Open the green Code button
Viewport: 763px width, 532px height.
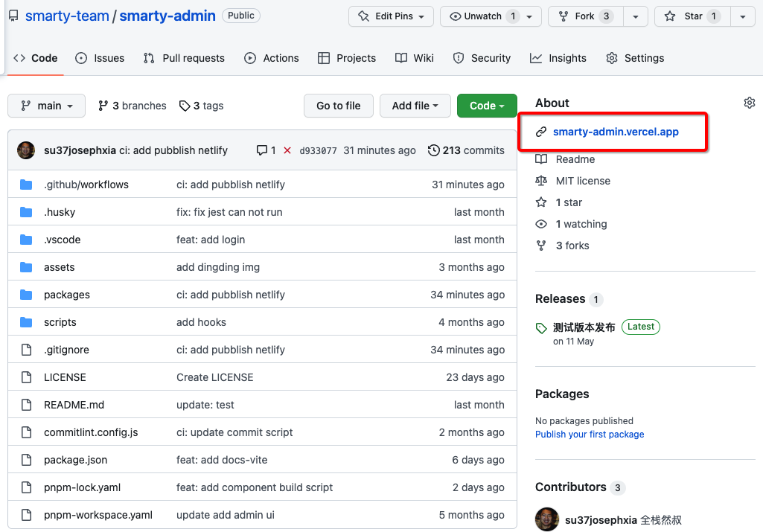[x=487, y=106]
